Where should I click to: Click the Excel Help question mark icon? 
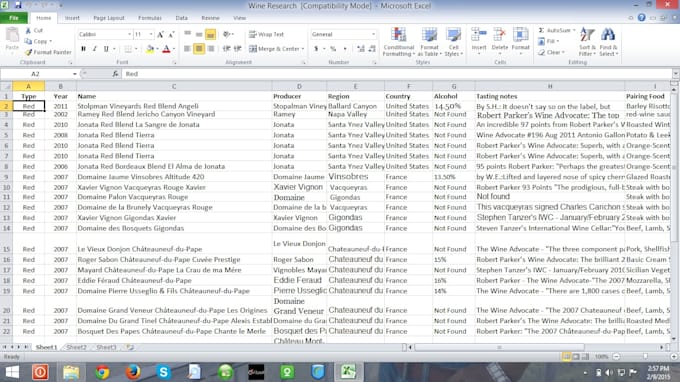coord(642,18)
